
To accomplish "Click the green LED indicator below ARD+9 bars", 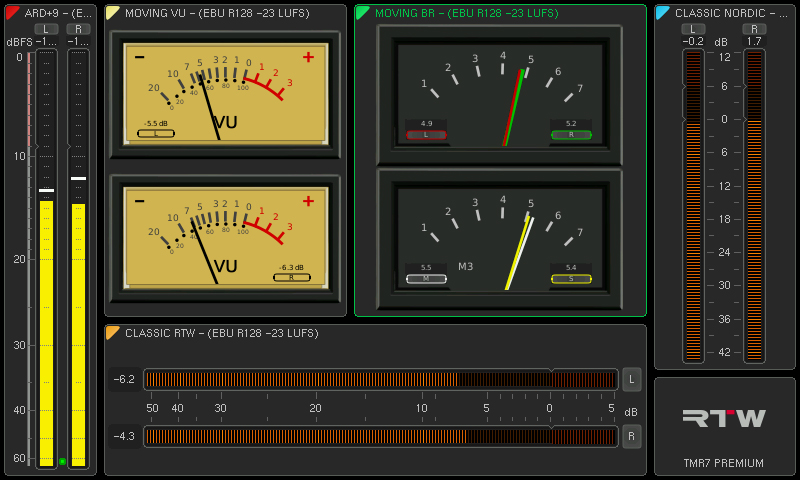I will pyautogui.click(x=62, y=461).
